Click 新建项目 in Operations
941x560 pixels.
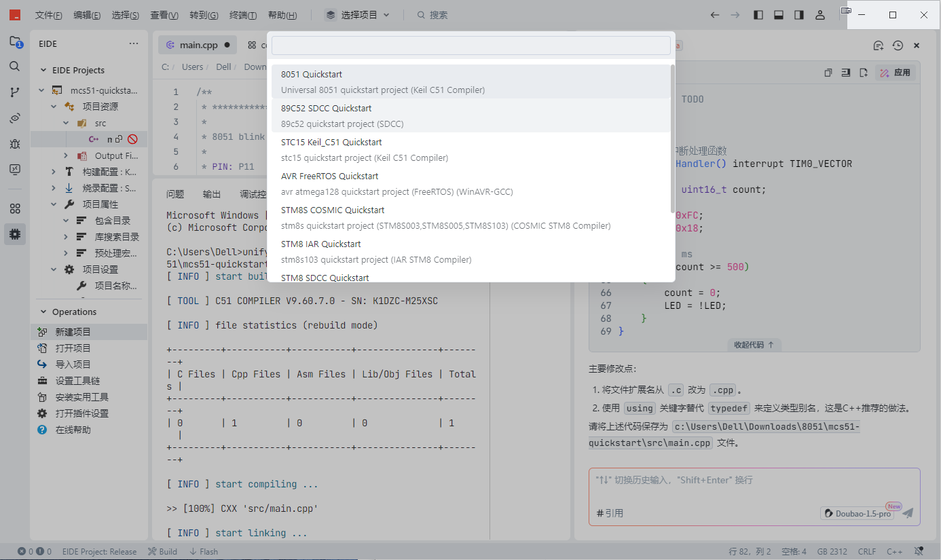(89, 332)
